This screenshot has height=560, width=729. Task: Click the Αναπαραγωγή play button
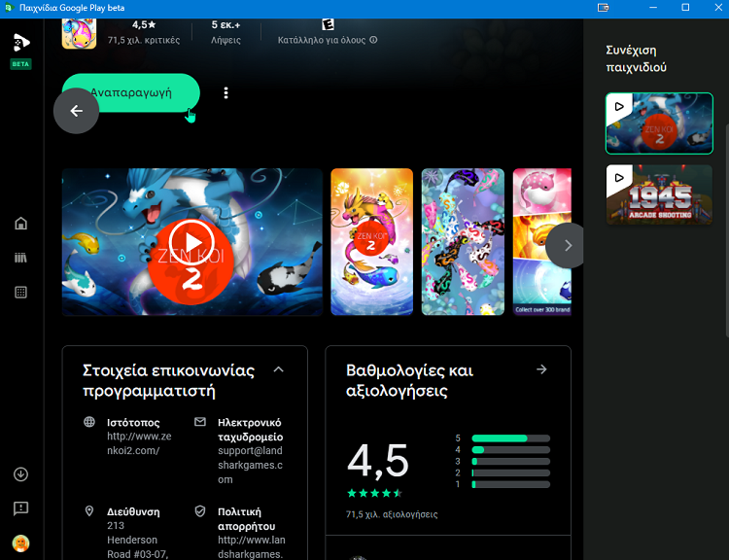pyautogui.click(x=131, y=92)
